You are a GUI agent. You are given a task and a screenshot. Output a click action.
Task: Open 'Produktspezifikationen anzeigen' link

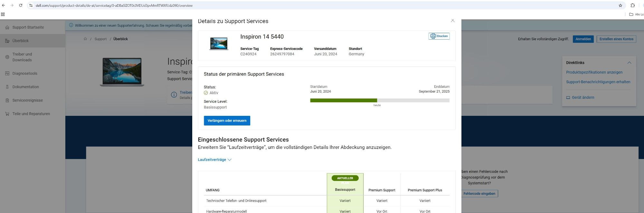click(x=594, y=72)
